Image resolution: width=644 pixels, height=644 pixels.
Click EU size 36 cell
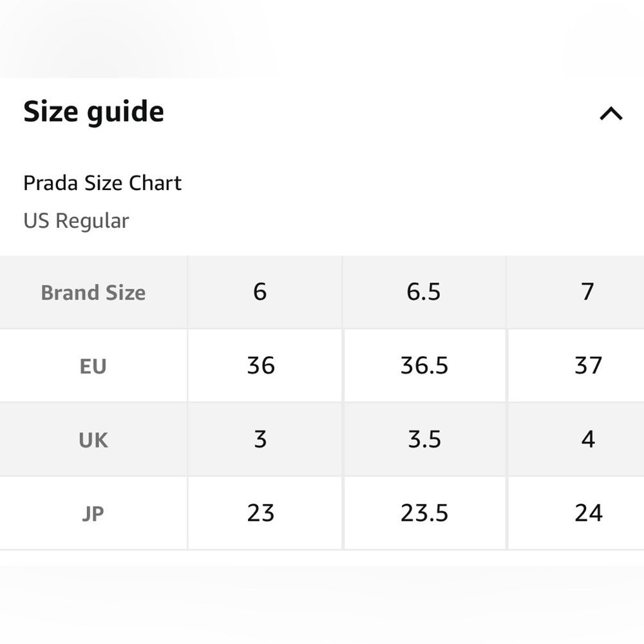pyautogui.click(x=261, y=366)
